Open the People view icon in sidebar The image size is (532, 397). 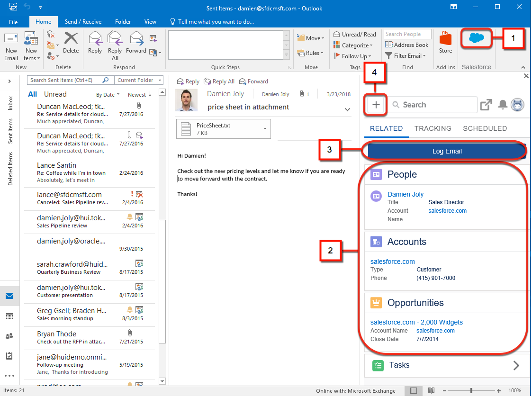pos(9,336)
